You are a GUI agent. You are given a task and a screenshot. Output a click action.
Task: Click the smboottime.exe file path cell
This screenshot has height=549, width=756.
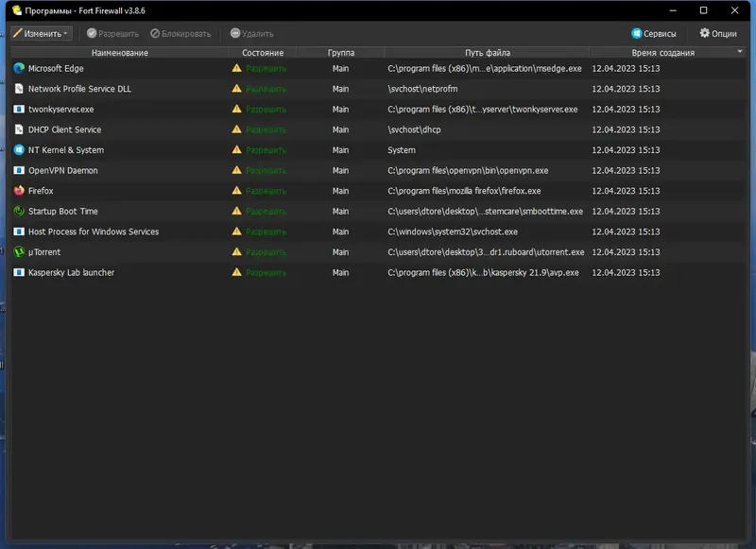(486, 211)
